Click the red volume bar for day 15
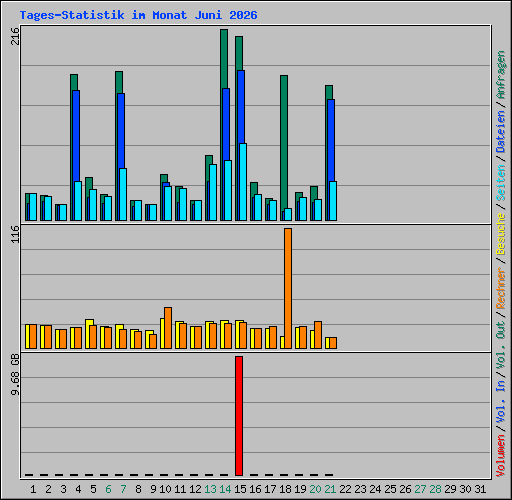512x500 pixels. pos(239,416)
